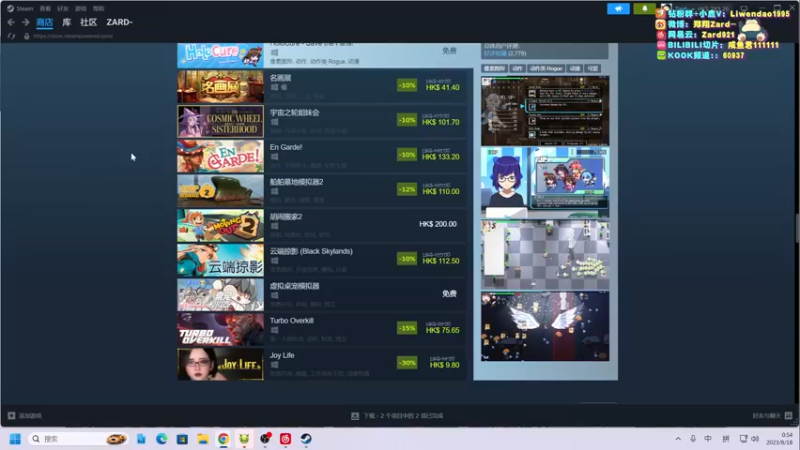Click 添加游戏 at the bottom left
800x450 pixels.
[x=25, y=416]
